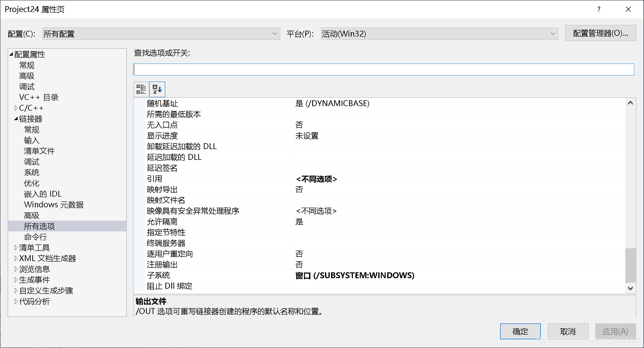Open the 平台(P) dropdown

(440, 34)
